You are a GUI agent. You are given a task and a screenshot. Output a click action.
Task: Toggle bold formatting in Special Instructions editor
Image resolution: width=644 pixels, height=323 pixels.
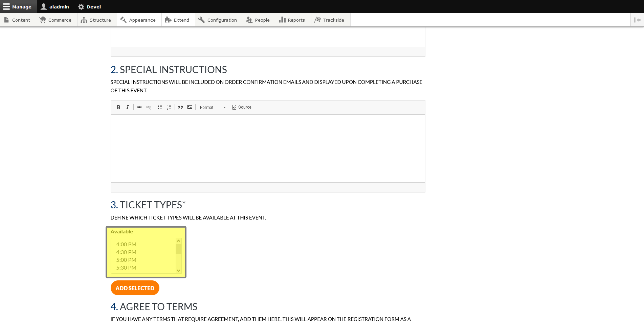[118, 107]
